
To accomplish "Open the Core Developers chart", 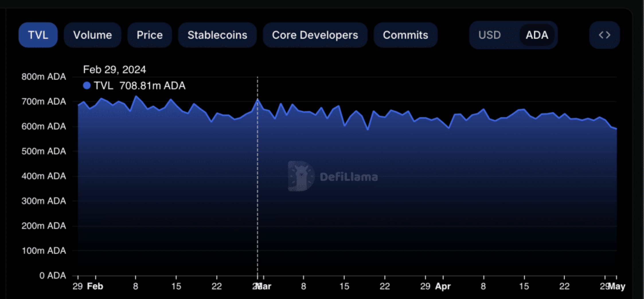I will [x=315, y=35].
